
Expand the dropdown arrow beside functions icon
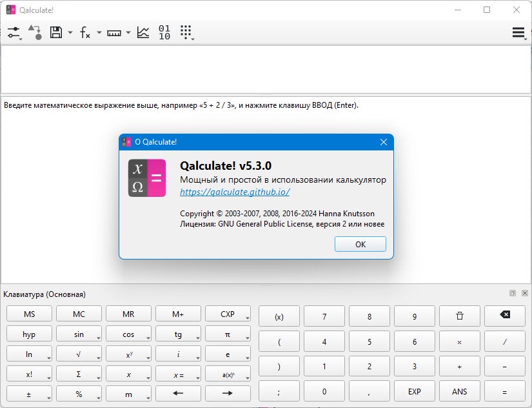coord(99,33)
